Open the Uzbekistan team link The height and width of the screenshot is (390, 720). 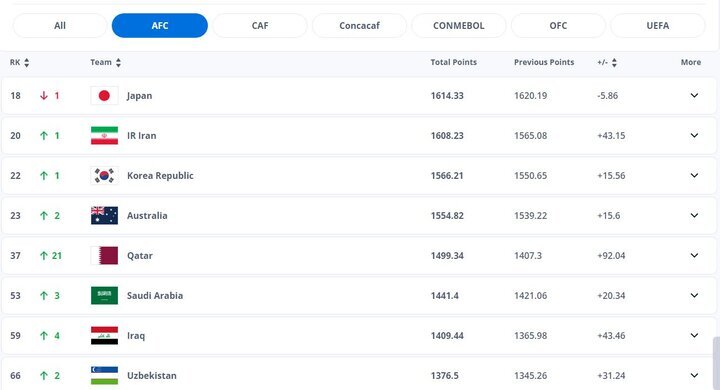click(x=152, y=375)
